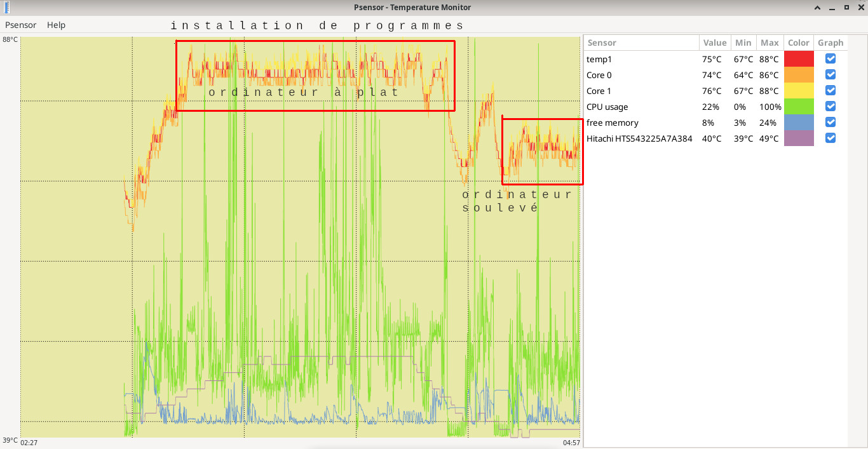
Task: Click the Max column header
Action: coord(770,43)
